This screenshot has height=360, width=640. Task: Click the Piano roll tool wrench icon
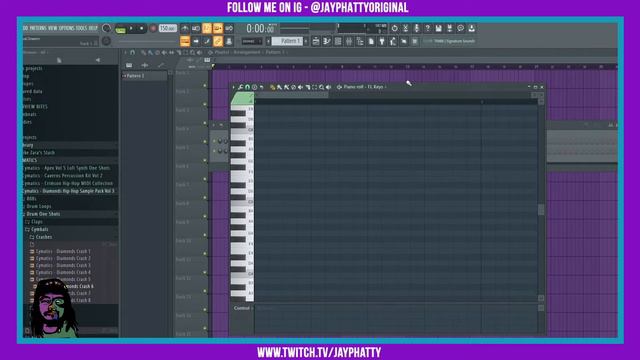tap(240, 87)
